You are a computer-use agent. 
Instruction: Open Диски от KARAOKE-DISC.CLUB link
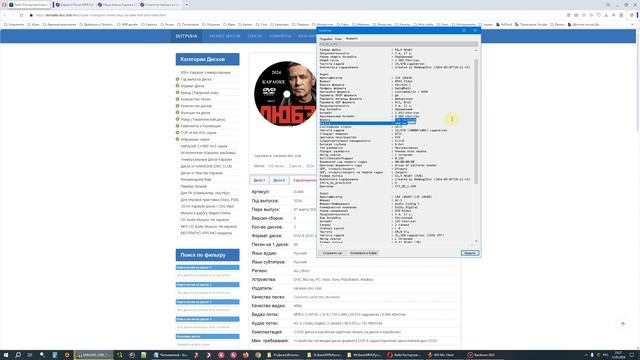(206, 166)
